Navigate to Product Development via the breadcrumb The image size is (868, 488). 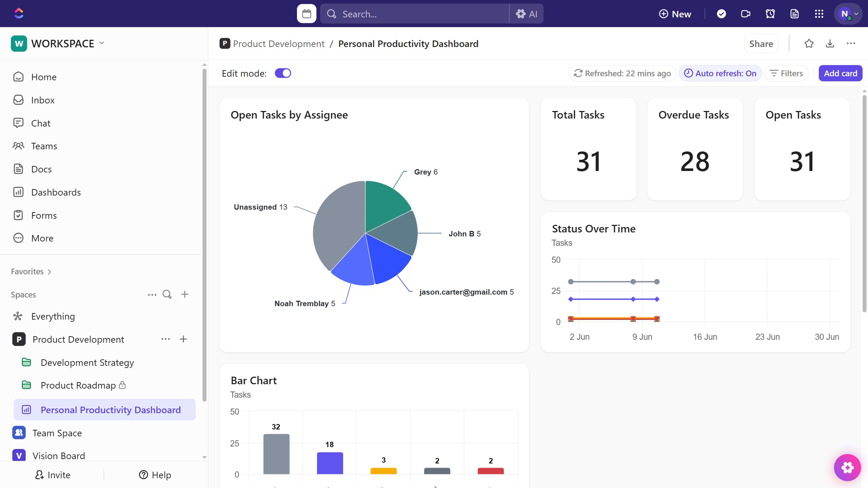278,43
